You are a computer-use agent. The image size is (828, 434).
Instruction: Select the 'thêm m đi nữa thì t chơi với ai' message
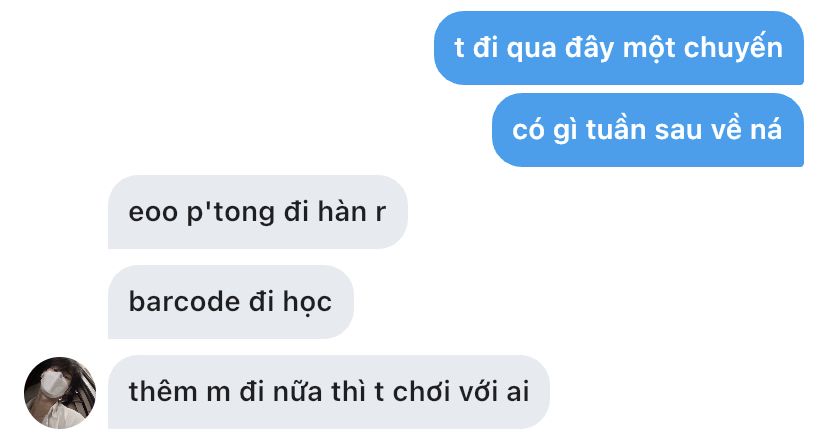coord(328,392)
